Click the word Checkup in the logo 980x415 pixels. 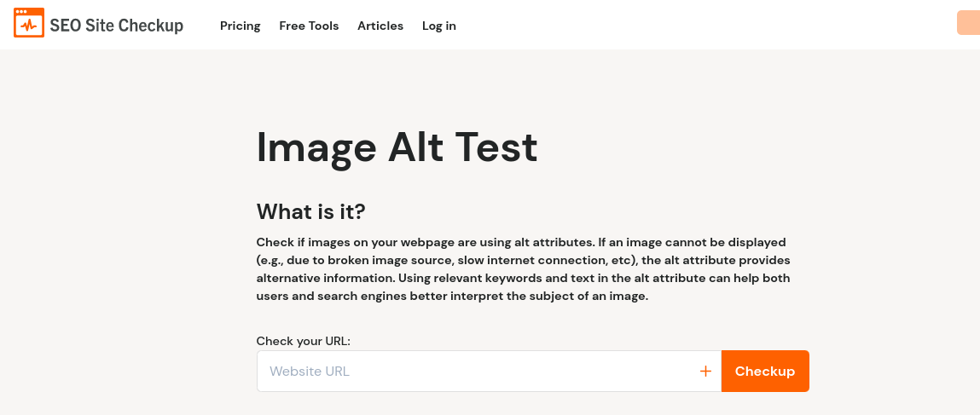click(x=151, y=26)
